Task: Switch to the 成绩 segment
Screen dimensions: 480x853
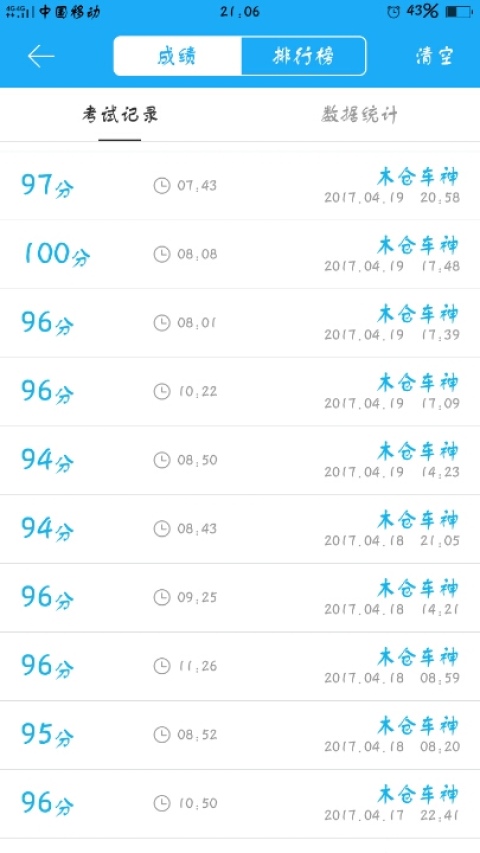Action: (x=177, y=56)
